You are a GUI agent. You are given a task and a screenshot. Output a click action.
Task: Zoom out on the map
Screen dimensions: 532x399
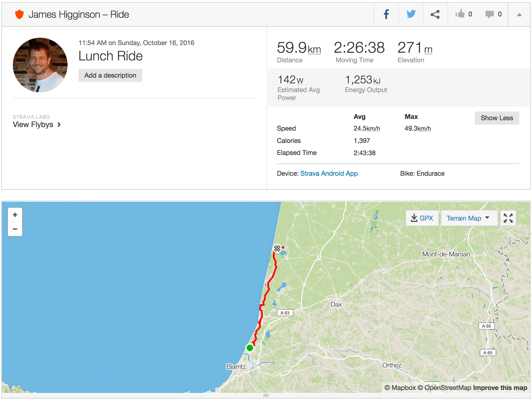point(15,229)
